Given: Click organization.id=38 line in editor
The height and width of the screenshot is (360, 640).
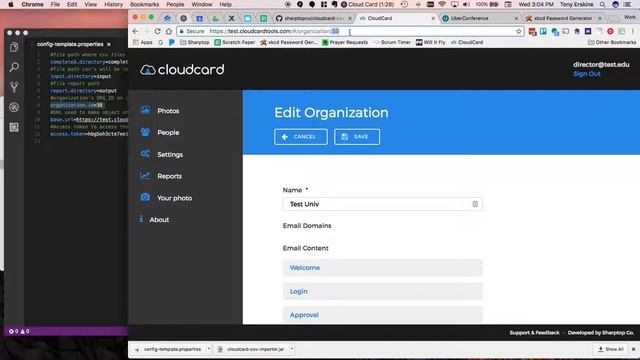Looking at the screenshot, I should coord(76,105).
